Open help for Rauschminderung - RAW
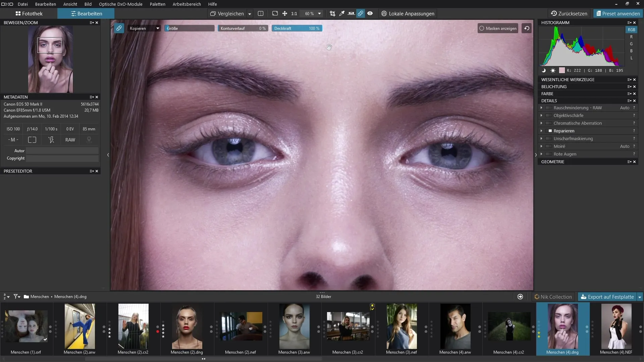The height and width of the screenshot is (362, 644). pos(634,108)
